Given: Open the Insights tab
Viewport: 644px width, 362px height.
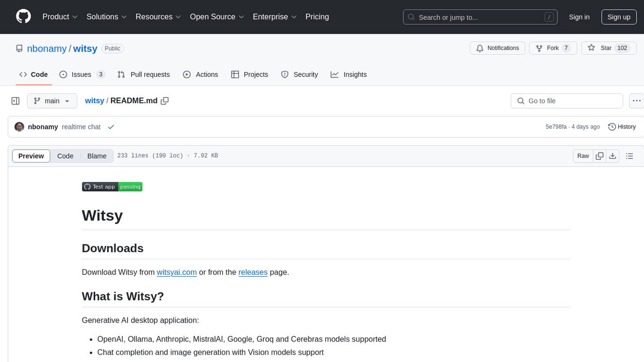Looking at the screenshot, I should tap(349, 74).
